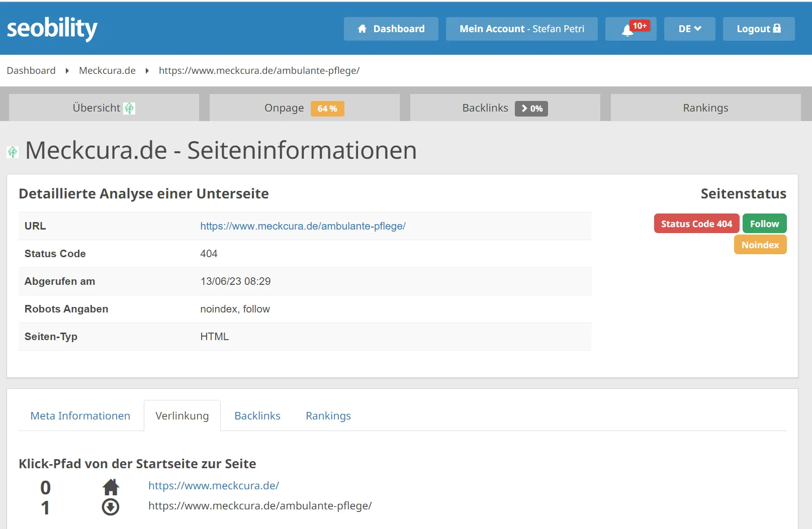812x529 pixels.
Task: Go to Meckcura.de breadcrumb
Action: click(x=107, y=70)
